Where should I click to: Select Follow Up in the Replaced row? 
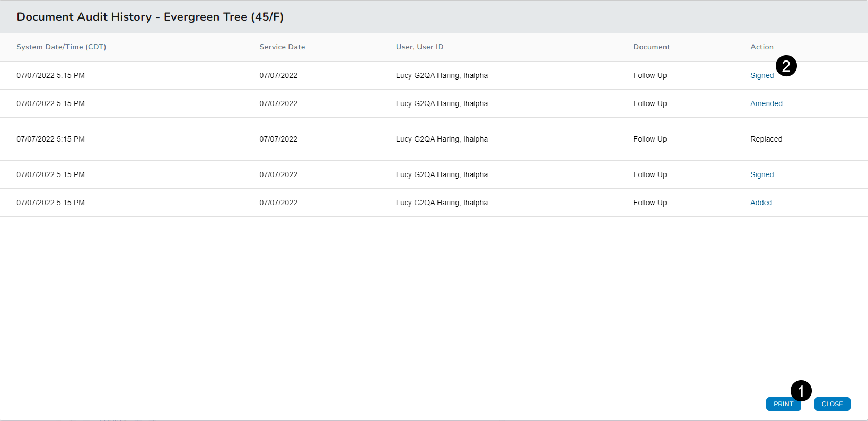coord(650,139)
